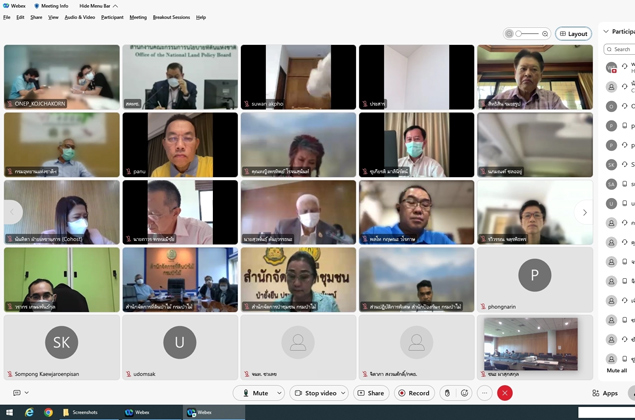Image resolution: width=635 pixels, height=420 pixels.
Task: Open the Apps panel
Action: (x=605, y=393)
